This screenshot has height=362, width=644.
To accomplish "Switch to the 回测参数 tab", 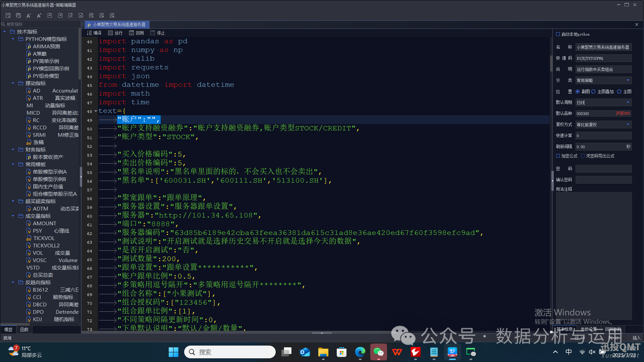I will 613,329.
